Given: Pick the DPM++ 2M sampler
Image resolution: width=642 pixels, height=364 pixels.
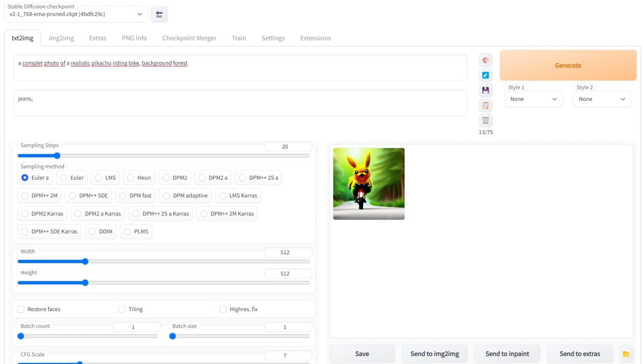Looking at the screenshot, I should coord(39,196).
